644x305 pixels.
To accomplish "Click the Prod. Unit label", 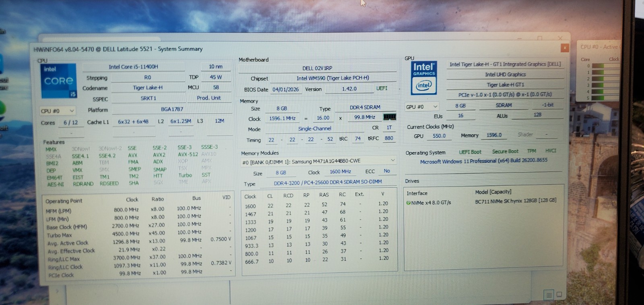I will pyautogui.click(x=208, y=98).
